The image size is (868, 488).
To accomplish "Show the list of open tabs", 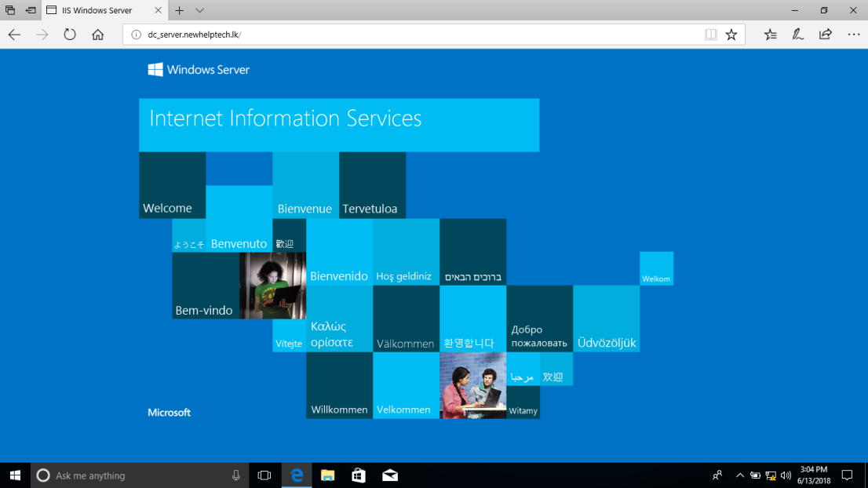I will 198,10.
